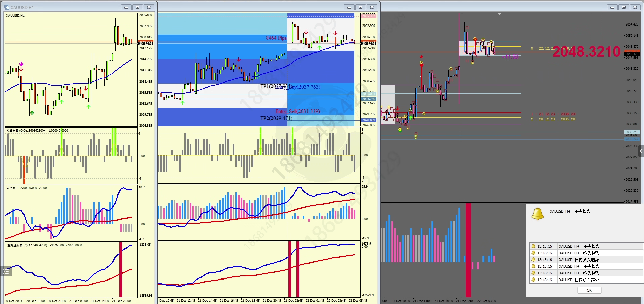Screen dimensions: 644x304
Task: Select the third alert row, XAUUSD 日内多头趋势
Action: coord(586,260)
